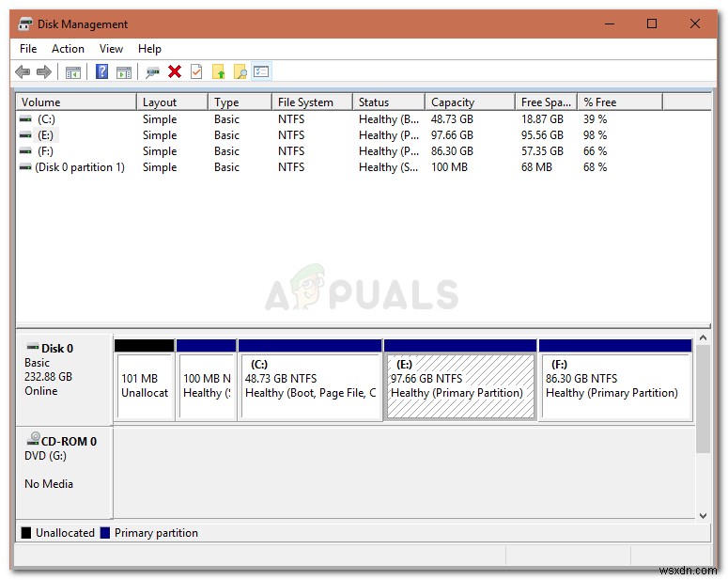This screenshot has height=580, width=728.
Task: Select the (F:) volume row in list
Action: [x=364, y=151]
